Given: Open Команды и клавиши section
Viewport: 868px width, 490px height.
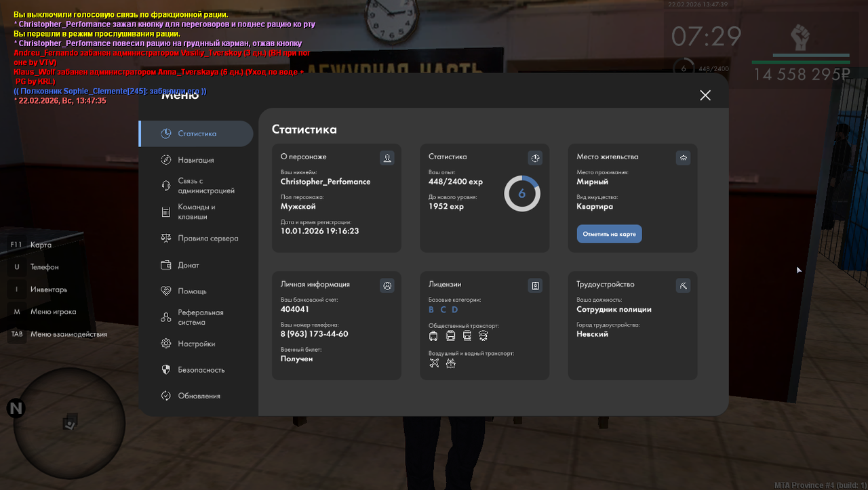Looking at the screenshot, I should coord(196,212).
